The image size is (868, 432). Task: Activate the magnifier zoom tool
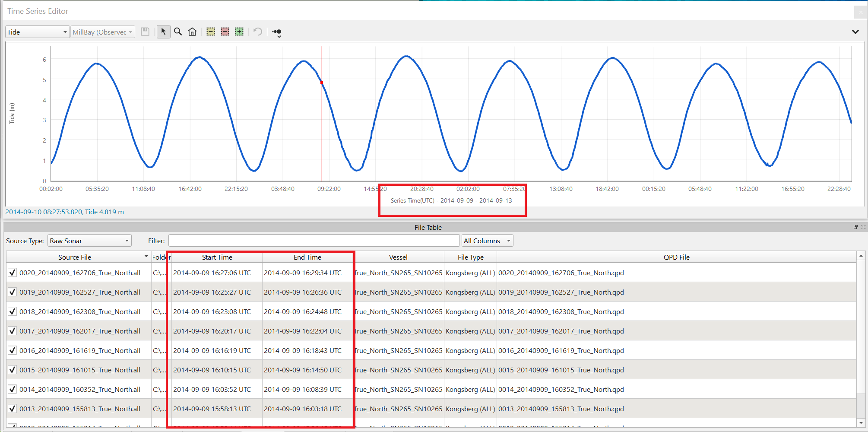178,32
